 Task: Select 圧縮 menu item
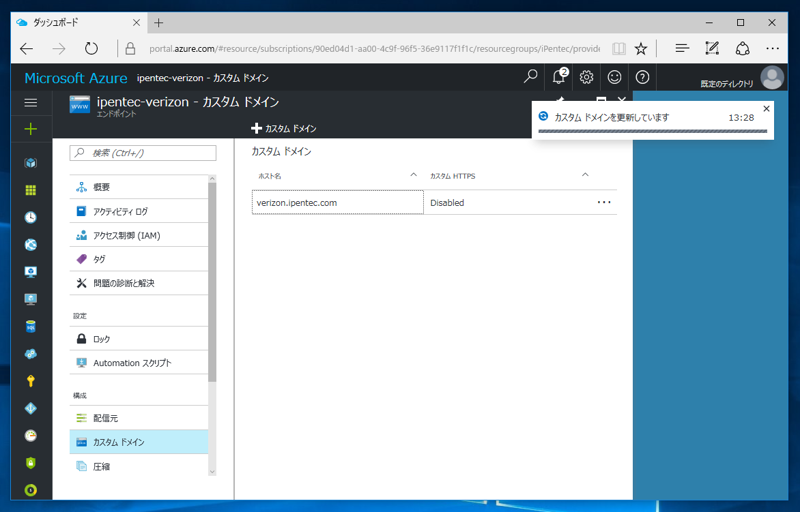tap(139, 466)
